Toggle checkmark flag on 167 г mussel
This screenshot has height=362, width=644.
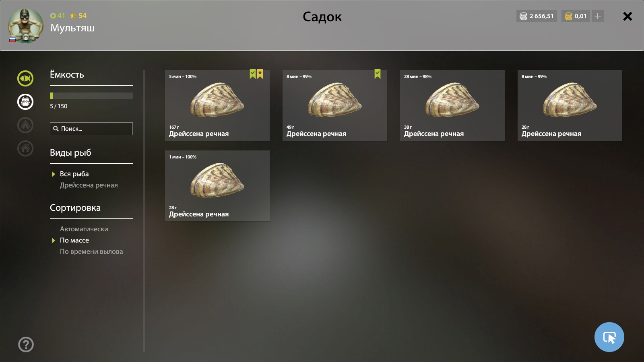pos(253,74)
